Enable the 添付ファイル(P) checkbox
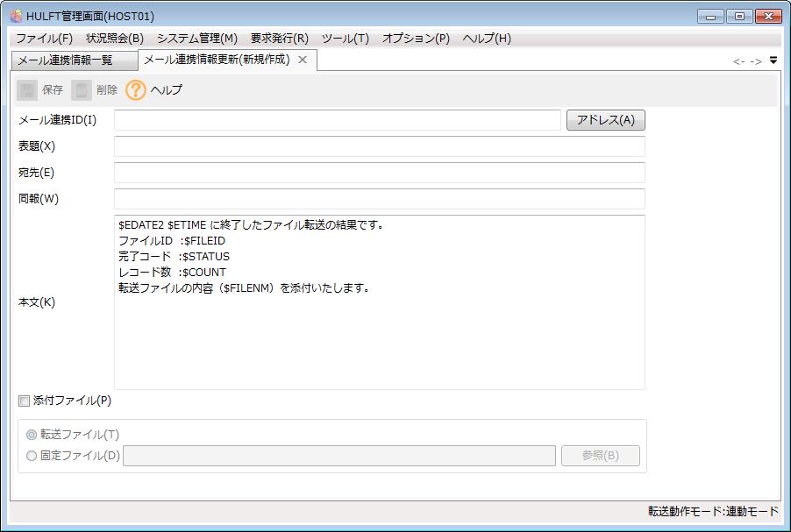Screen dimensions: 791x532 (x=24, y=401)
